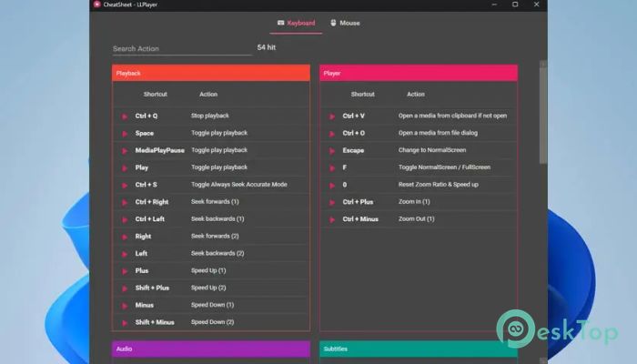Select 'Speed Up (1)' action text

pyautogui.click(x=208, y=270)
